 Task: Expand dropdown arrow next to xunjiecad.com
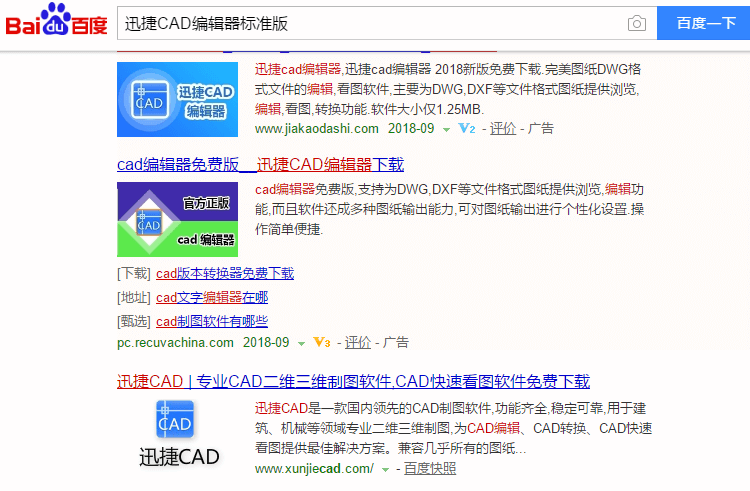tap(386, 470)
